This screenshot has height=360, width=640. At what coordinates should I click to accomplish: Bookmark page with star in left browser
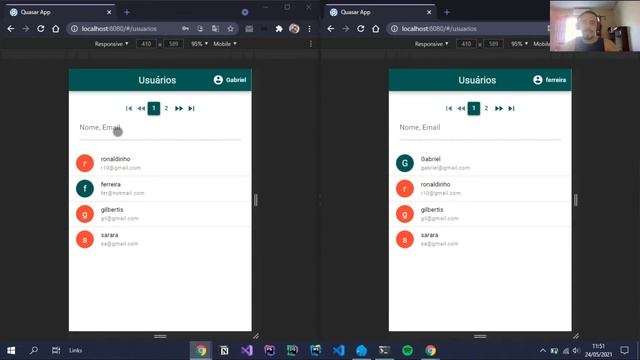point(231,29)
